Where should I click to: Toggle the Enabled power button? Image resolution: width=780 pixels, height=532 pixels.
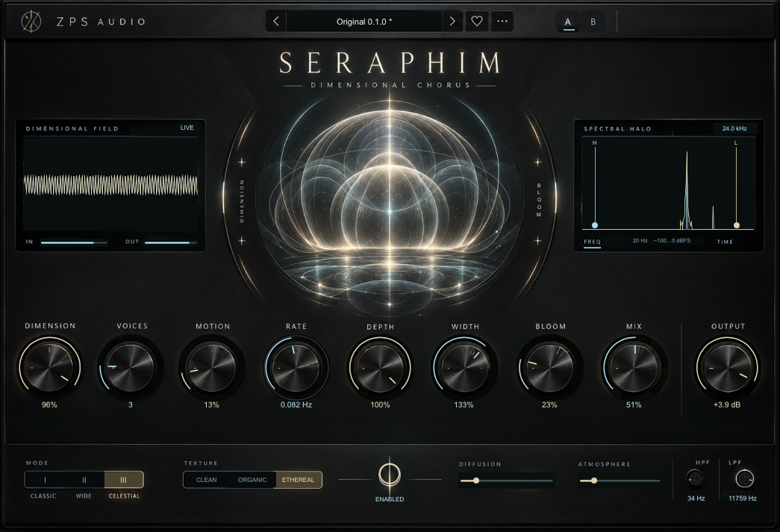390,475
